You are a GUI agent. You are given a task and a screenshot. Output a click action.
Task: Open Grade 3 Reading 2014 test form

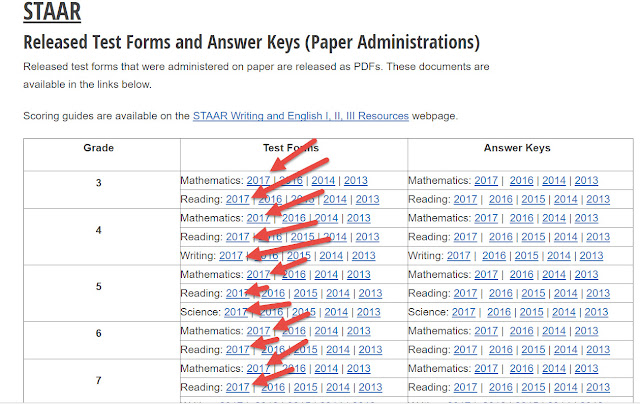(x=335, y=199)
